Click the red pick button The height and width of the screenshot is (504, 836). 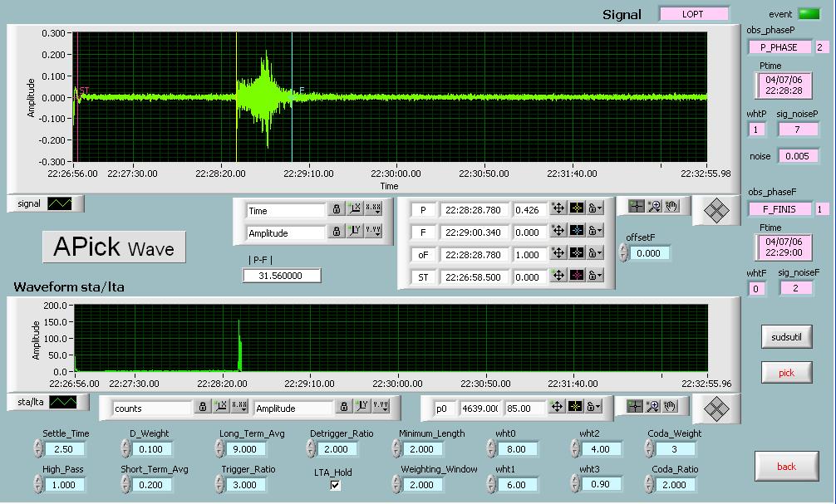click(x=786, y=373)
